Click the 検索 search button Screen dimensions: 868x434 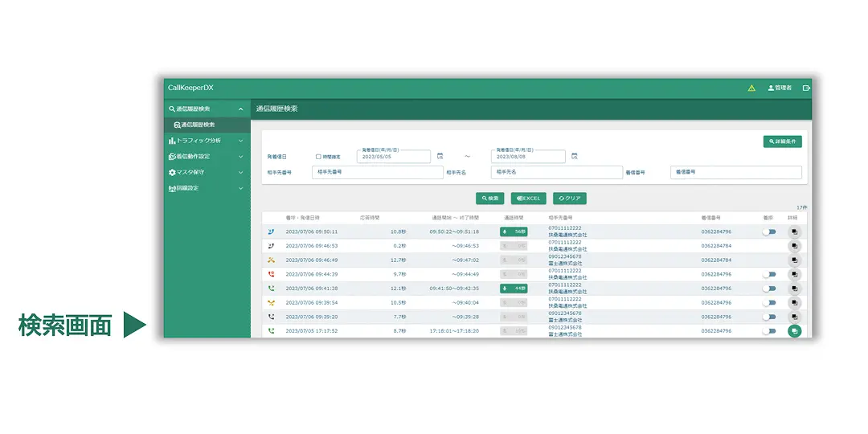click(x=489, y=198)
